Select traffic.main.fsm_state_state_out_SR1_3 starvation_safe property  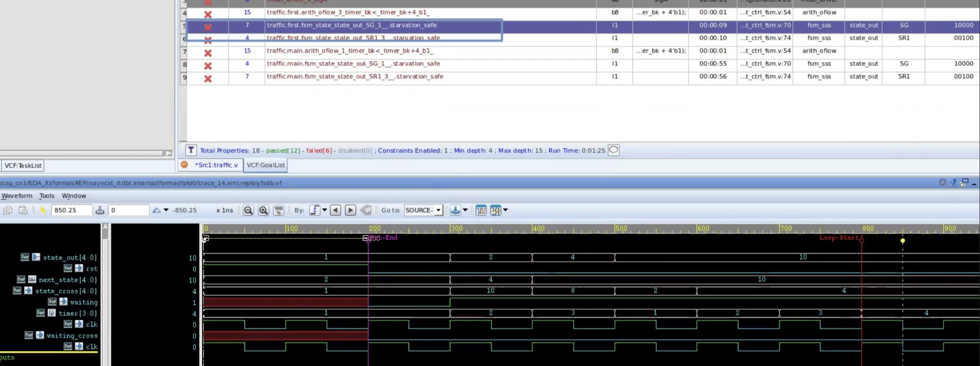coord(355,76)
